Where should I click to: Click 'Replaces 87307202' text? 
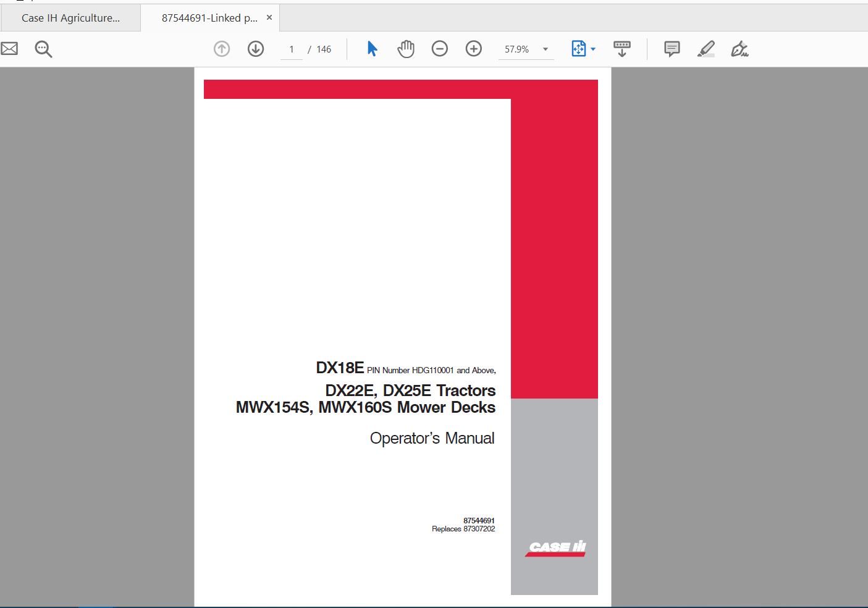pyautogui.click(x=463, y=529)
